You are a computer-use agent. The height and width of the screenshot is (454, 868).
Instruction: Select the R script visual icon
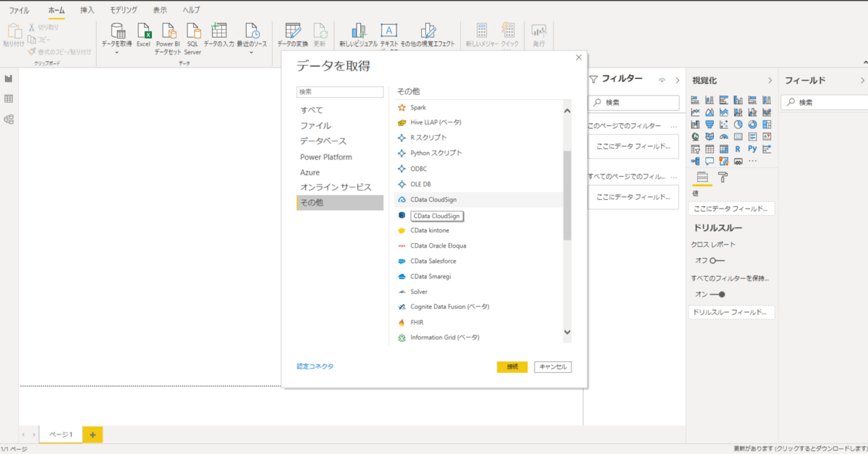click(739, 149)
